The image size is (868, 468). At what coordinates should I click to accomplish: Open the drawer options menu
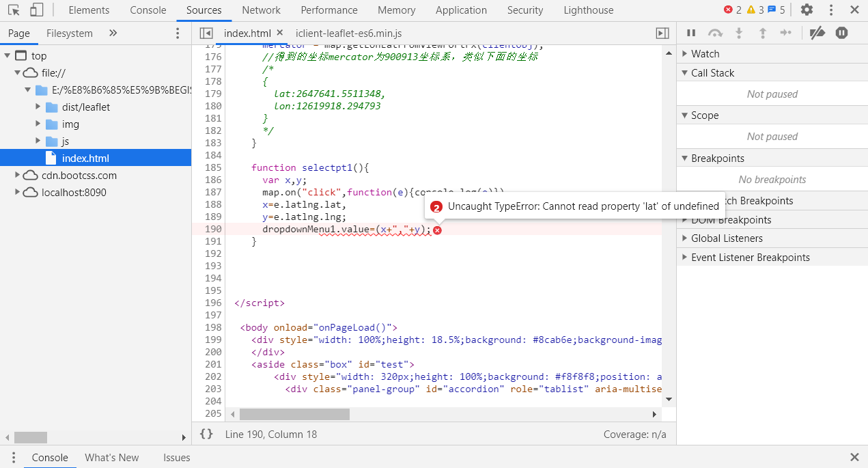tap(13, 458)
